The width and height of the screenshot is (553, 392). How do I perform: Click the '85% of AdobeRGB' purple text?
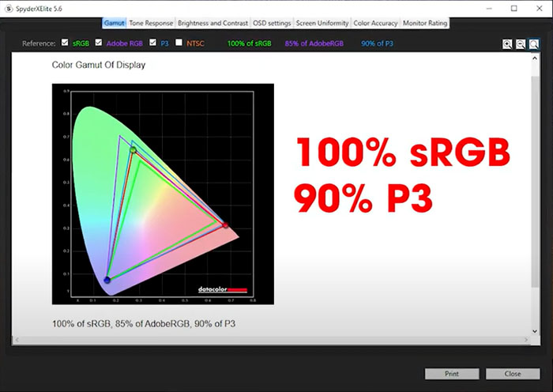(x=314, y=43)
